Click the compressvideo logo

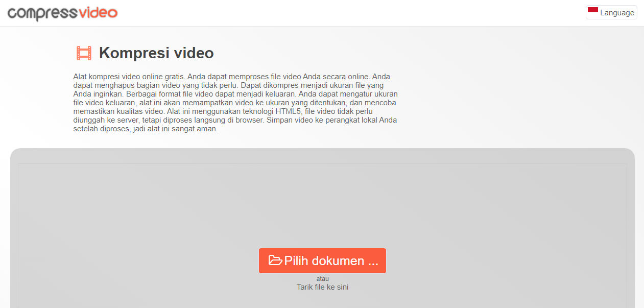tap(63, 13)
